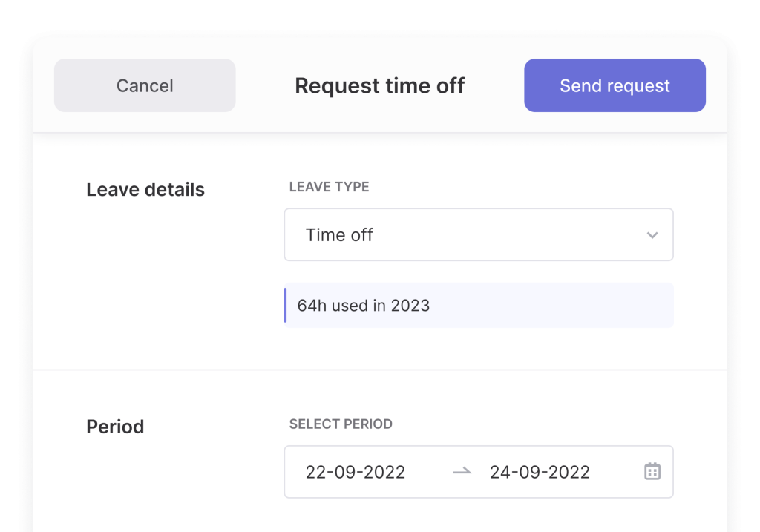Click the purple accent bar on usage notice
The width and height of the screenshot is (760, 532).
[286, 305]
